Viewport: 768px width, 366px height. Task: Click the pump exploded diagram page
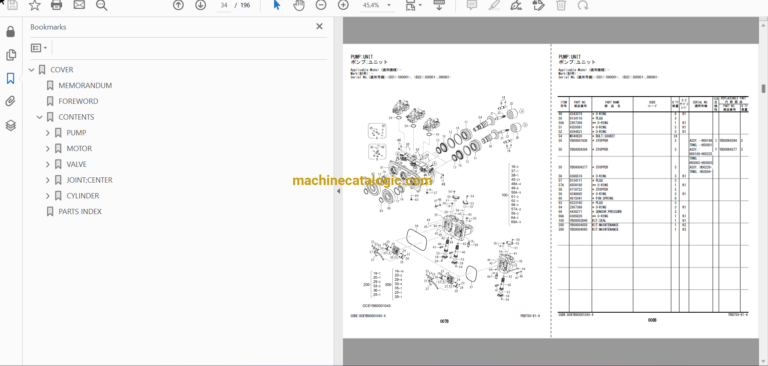446,191
